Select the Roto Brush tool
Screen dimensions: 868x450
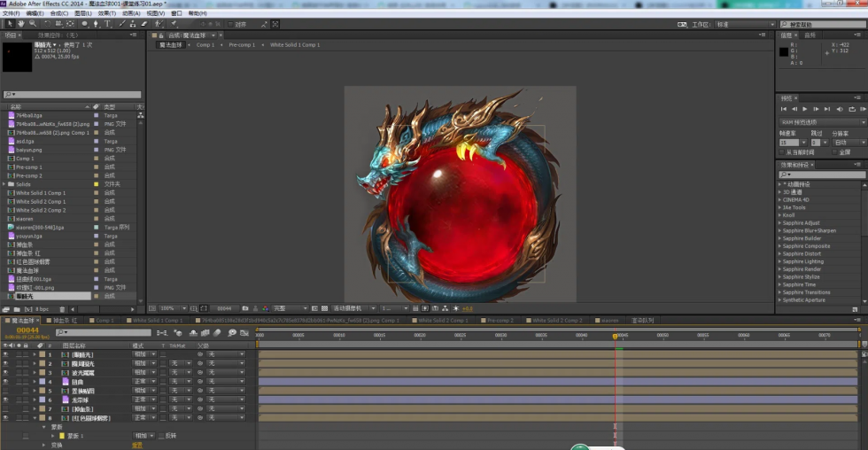pyautogui.click(x=159, y=24)
